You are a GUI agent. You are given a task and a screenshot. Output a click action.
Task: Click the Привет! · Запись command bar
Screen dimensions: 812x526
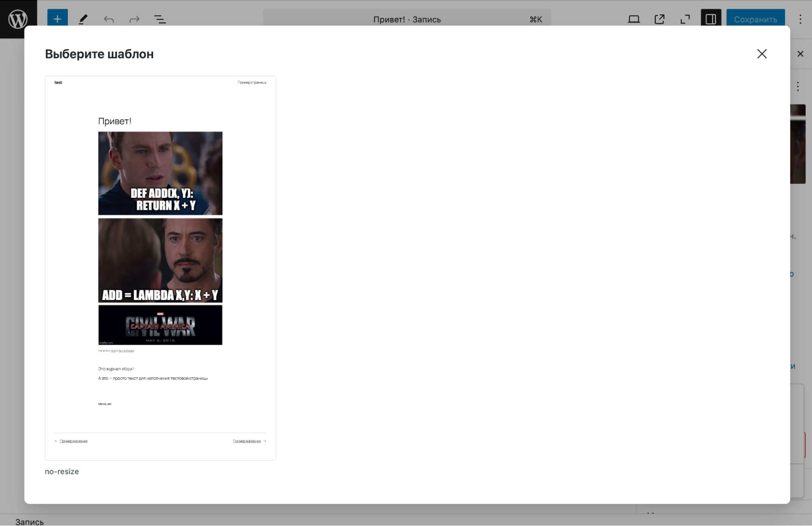[x=407, y=19]
